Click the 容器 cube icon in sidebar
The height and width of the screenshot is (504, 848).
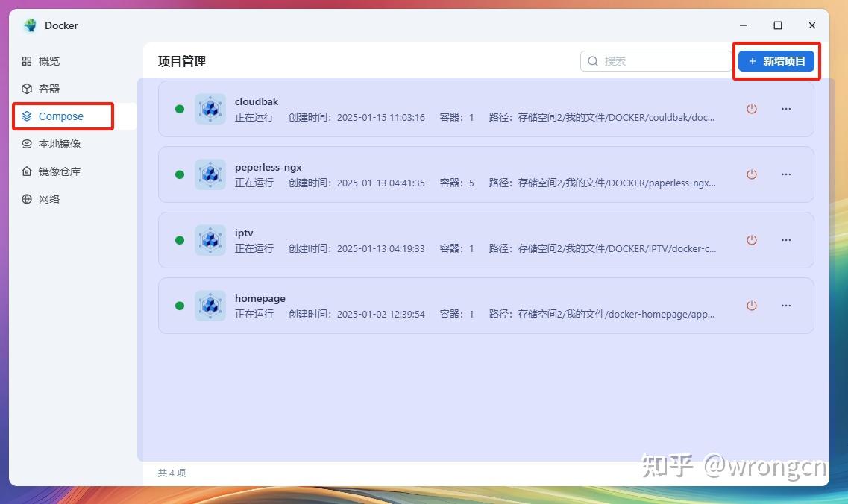point(27,89)
